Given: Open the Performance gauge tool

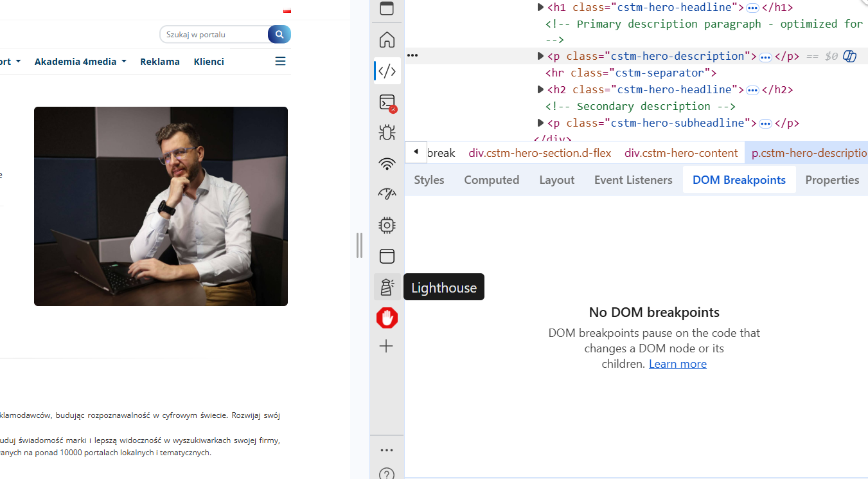Looking at the screenshot, I should [x=387, y=194].
